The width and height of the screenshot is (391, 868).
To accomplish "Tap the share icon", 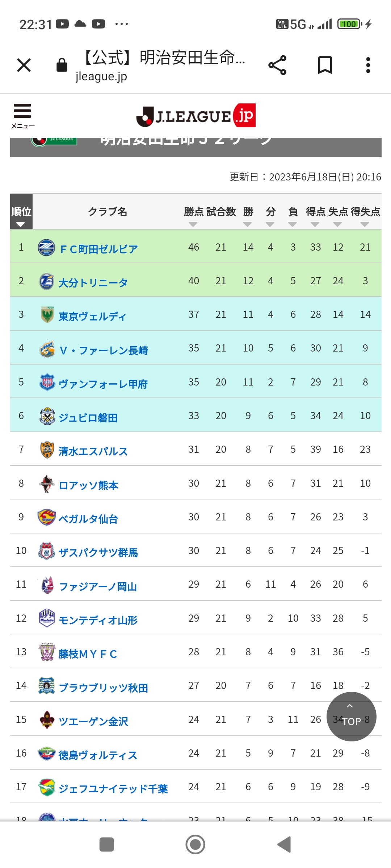I will pos(277,65).
